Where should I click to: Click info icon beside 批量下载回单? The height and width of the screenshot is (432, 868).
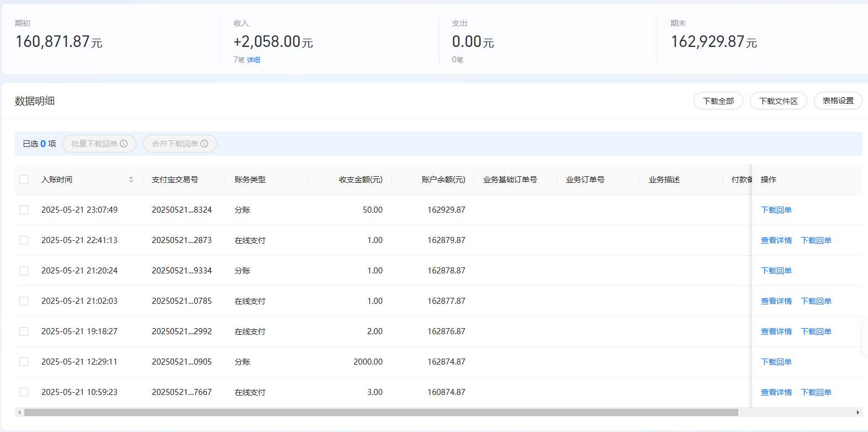coord(124,144)
